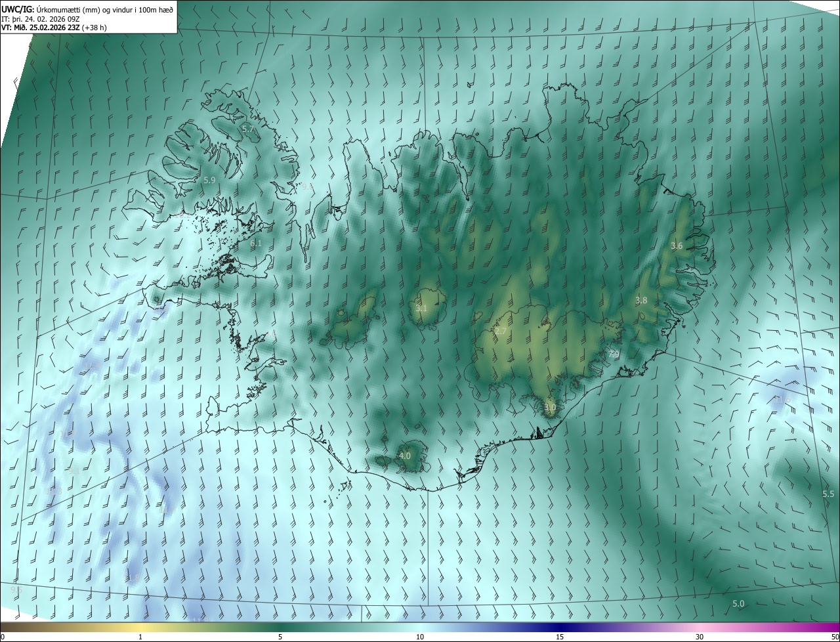Click the 6.1 value label on the map
Image resolution: width=840 pixels, height=642 pixels.
256,244
